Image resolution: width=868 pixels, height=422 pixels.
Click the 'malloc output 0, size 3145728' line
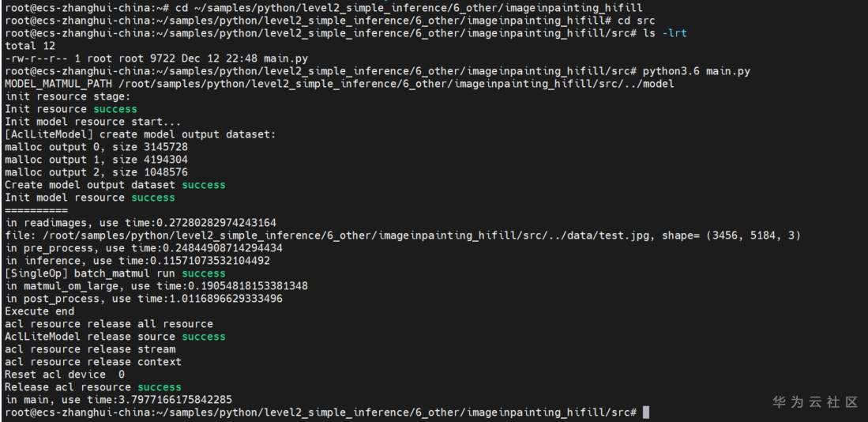(x=96, y=147)
